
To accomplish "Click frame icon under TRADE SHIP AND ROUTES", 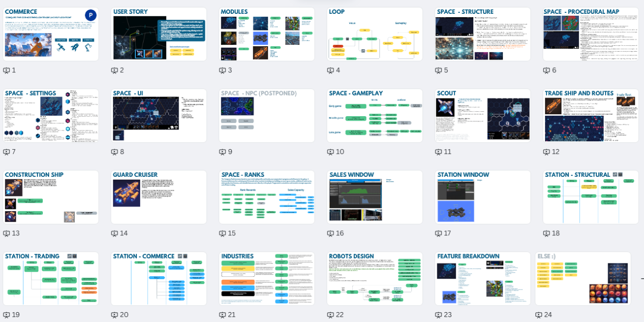I will (x=547, y=152).
